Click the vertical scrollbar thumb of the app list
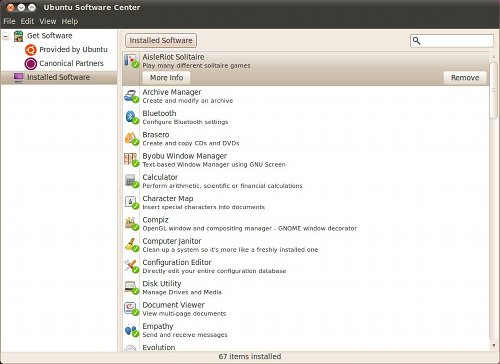Image resolution: width=500 pixels, height=364 pixels. click(x=494, y=90)
